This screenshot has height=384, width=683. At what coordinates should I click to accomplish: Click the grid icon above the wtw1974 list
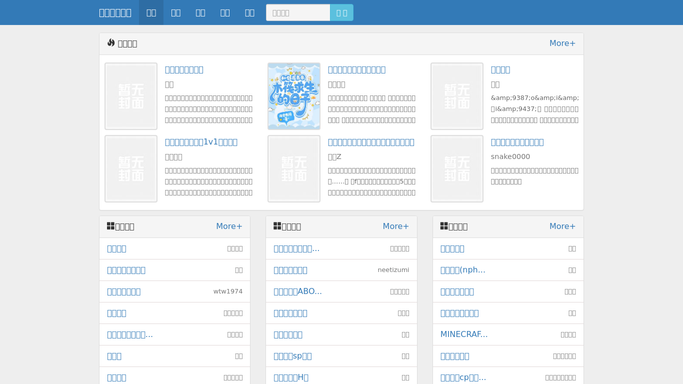coord(111,226)
